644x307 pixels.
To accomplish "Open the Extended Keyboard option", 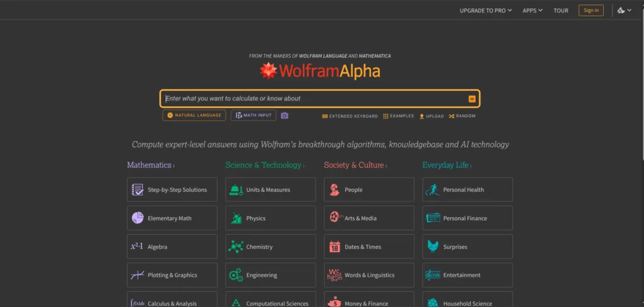I will click(x=350, y=116).
